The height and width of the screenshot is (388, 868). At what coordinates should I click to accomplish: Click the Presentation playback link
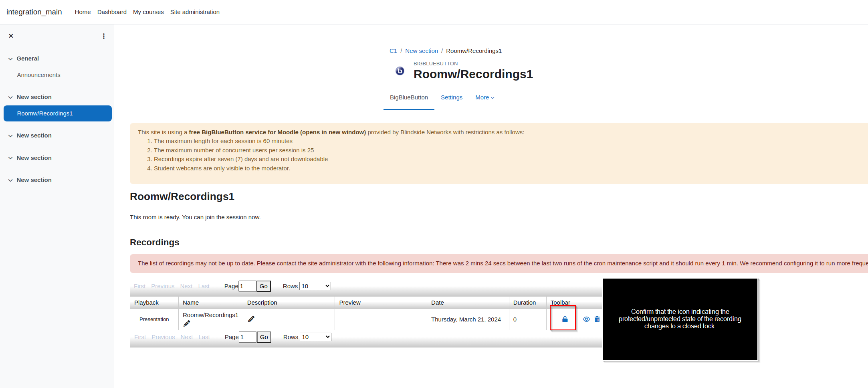[154, 319]
